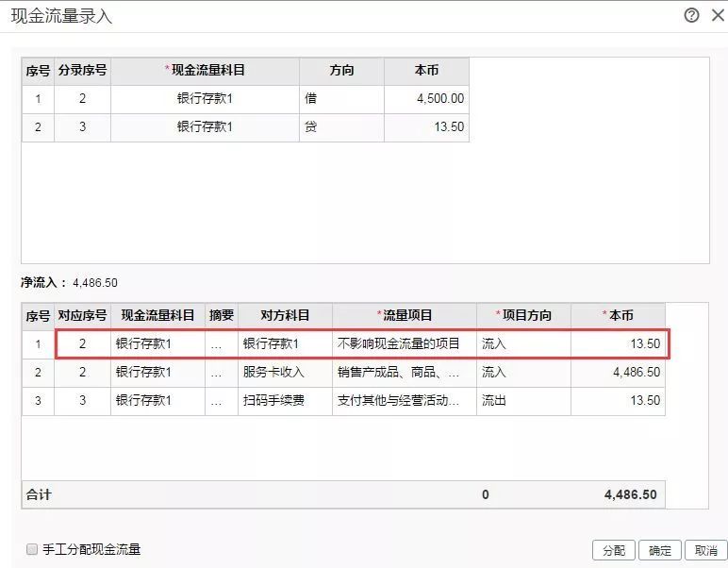Enable 手工分配现金流量 checkbox

coord(32,549)
